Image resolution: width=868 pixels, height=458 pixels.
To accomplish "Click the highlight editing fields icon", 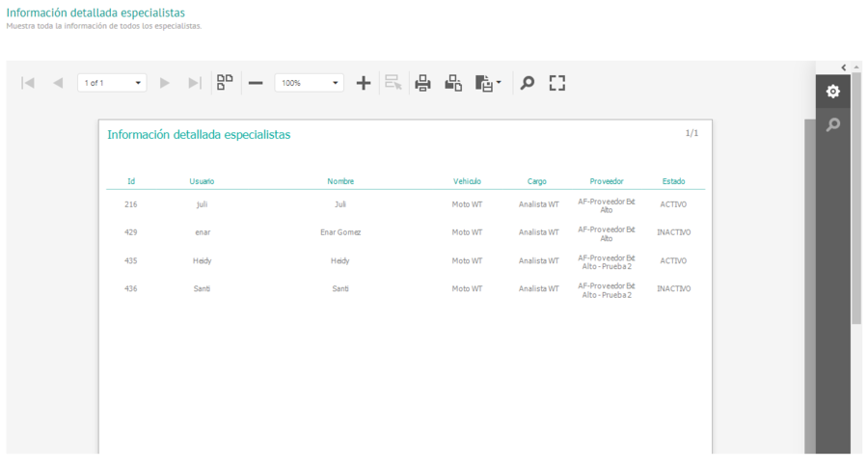I will (x=393, y=82).
